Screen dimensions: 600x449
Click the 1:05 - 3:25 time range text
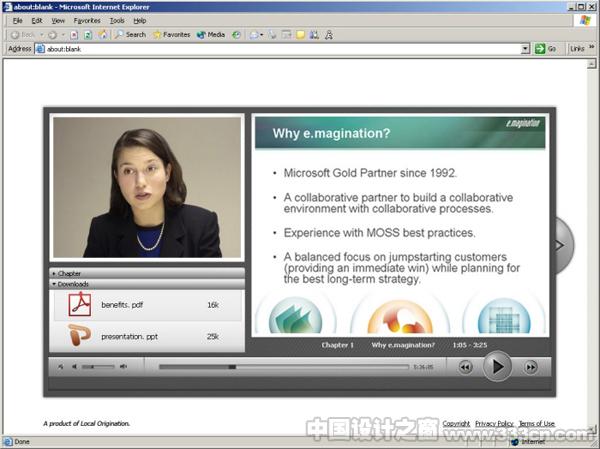pos(470,345)
